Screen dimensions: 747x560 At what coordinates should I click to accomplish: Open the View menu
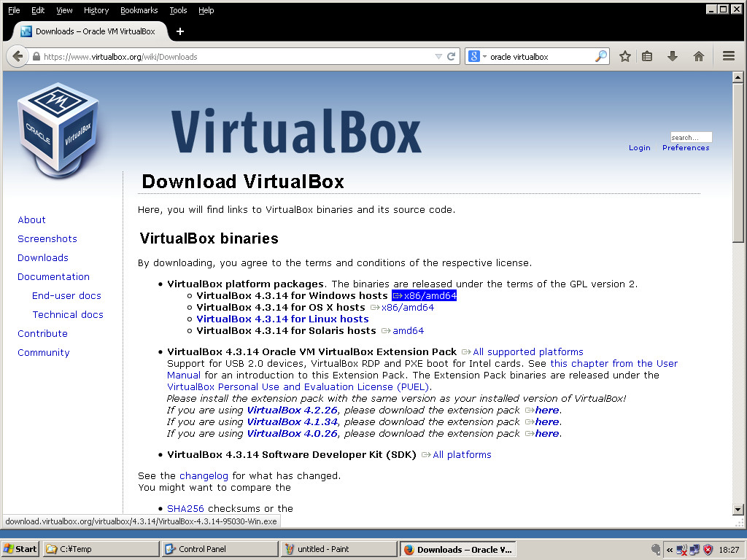[x=64, y=10]
